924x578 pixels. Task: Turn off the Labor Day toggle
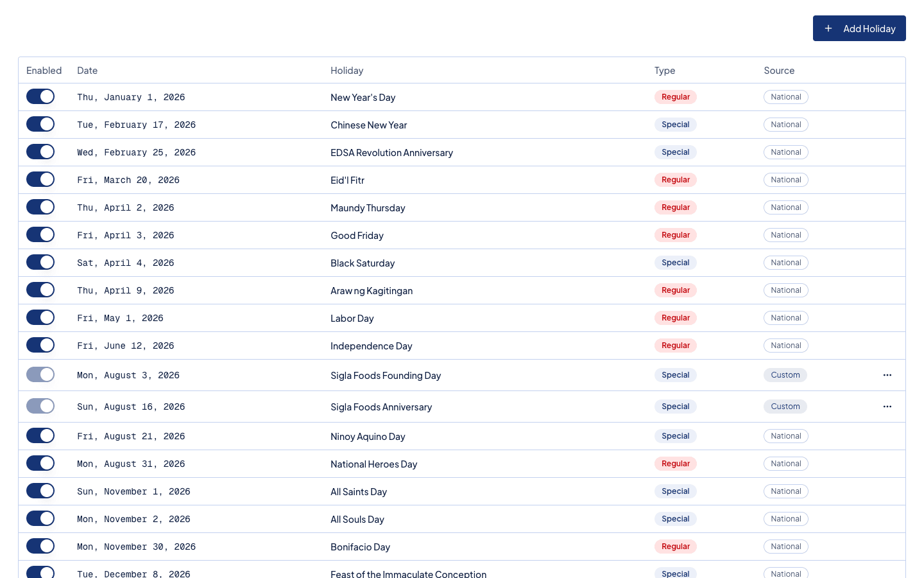pos(40,317)
